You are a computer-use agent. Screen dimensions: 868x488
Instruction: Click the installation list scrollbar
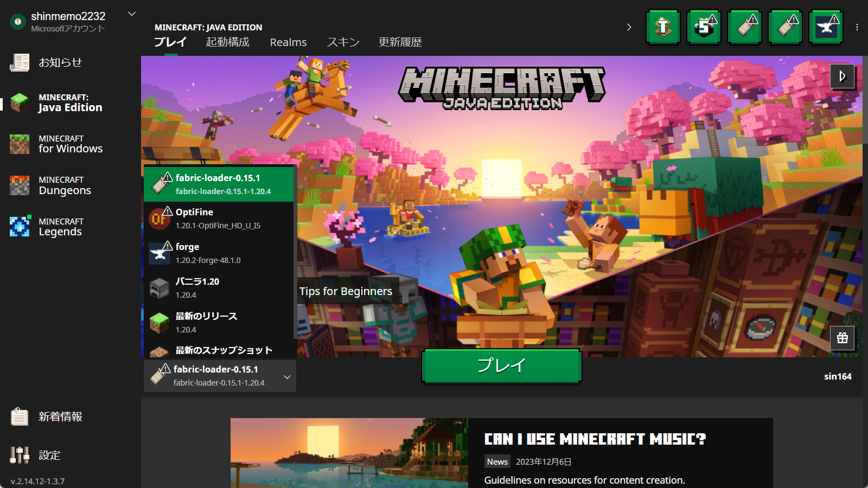[295, 253]
